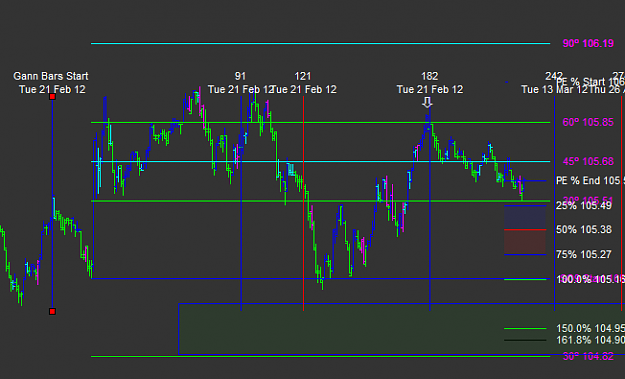Click the '60° 105.85' level label
625x379 pixels.
point(588,122)
